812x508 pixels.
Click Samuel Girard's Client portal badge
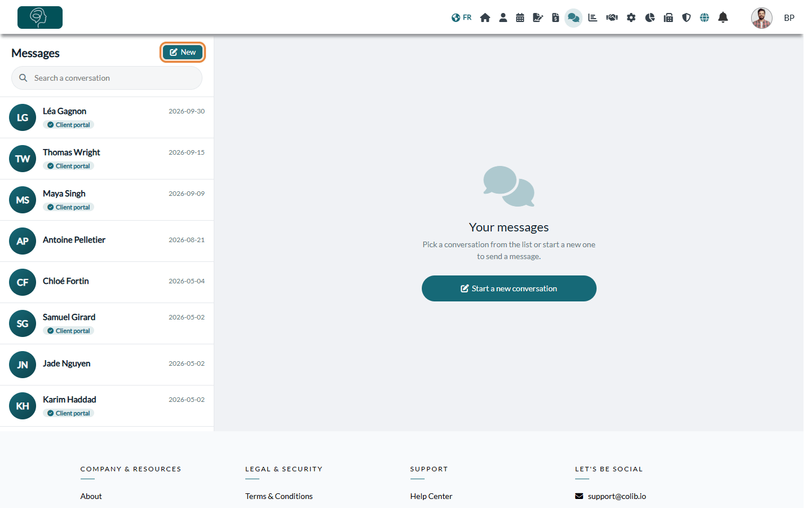click(x=68, y=331)
